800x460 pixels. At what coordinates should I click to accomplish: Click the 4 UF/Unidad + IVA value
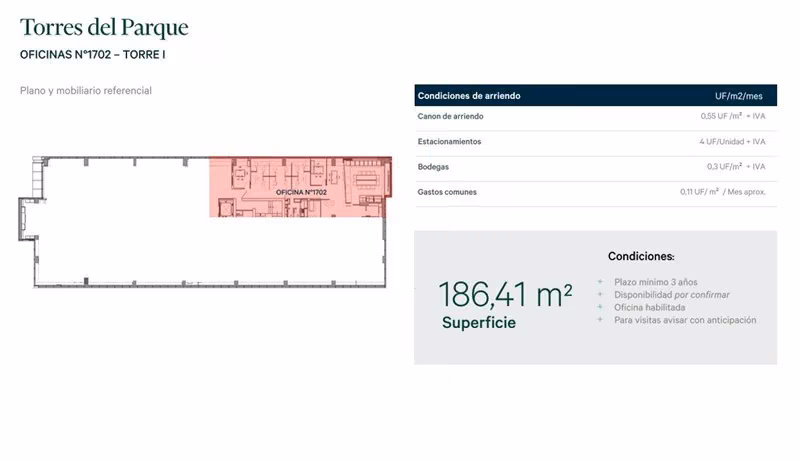(732, 142)
